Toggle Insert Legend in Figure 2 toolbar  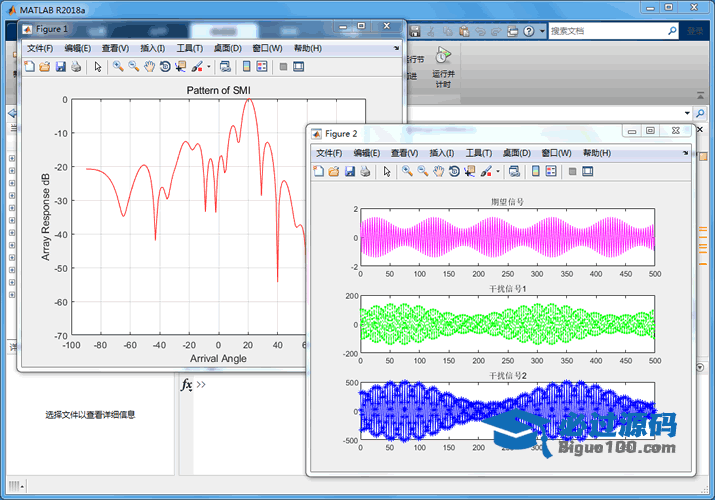(551, 171)
